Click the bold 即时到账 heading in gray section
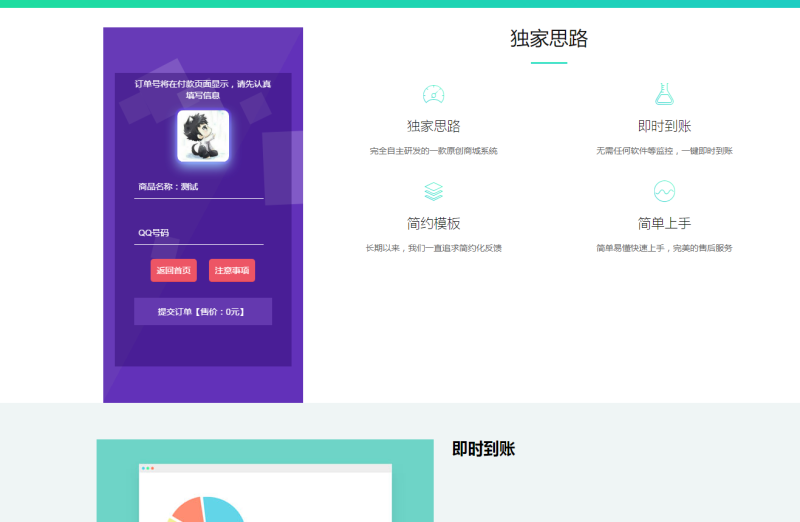 (483, 449)
